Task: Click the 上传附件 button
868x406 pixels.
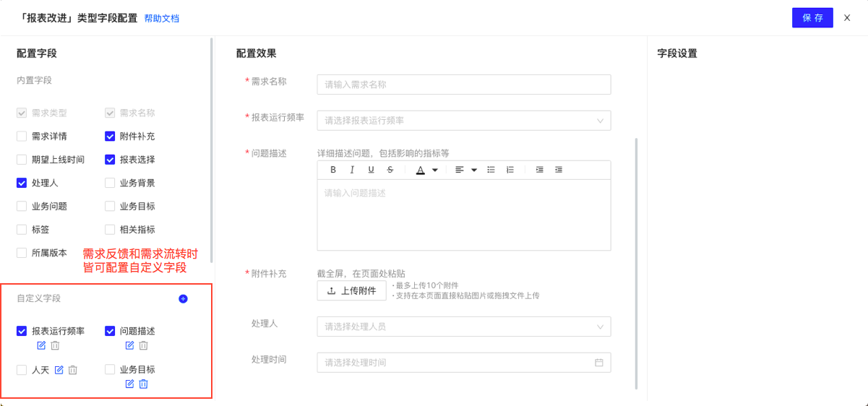Action: pos(352,291)
